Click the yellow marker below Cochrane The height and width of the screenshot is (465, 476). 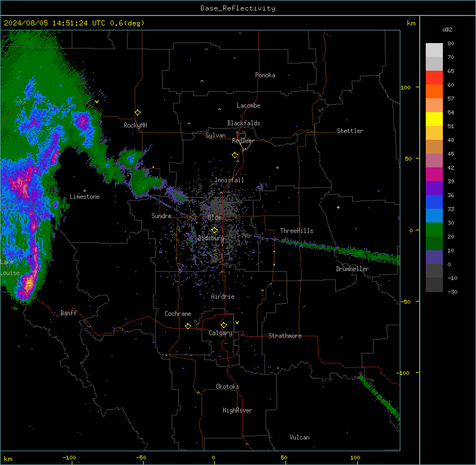[x=188, y=326]
